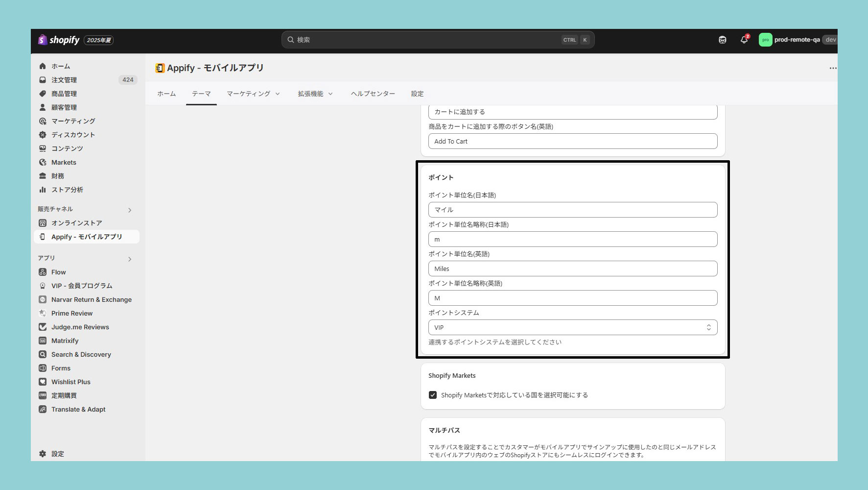
Task: Click the 2025年夏 edition badge
Action: tap(99, 40)
